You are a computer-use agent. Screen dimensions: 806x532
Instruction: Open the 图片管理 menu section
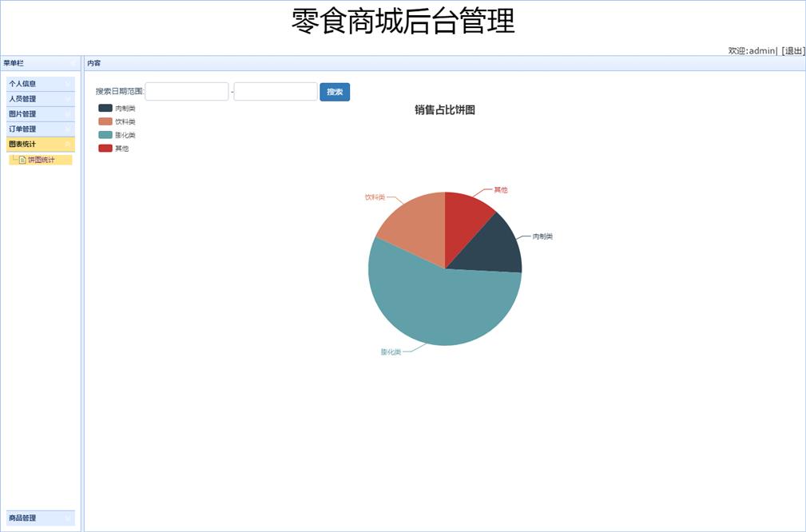(x=22, y=114)
